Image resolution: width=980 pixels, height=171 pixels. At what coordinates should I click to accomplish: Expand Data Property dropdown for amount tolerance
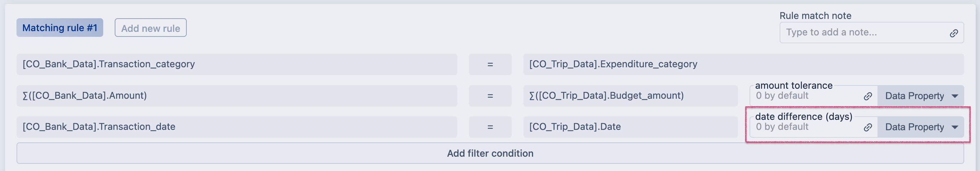[x=920, y=96]
